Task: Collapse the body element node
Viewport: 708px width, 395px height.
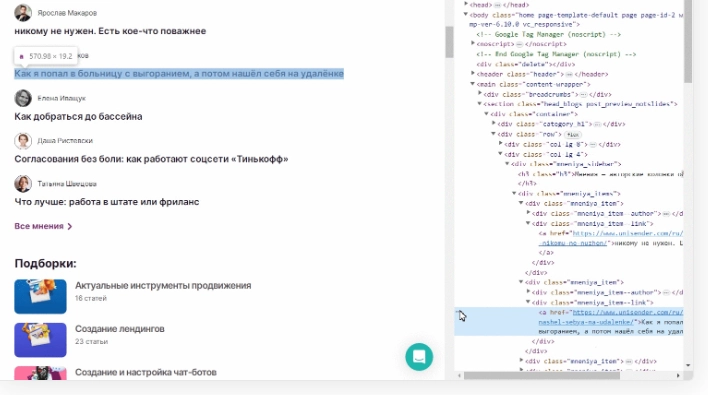Action: pyautogui.click(x=466, y=14)
